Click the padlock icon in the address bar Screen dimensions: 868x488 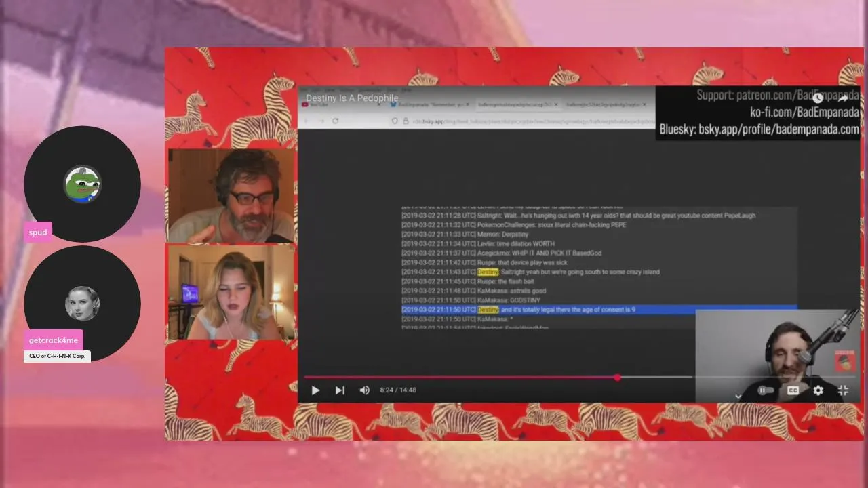406,121
